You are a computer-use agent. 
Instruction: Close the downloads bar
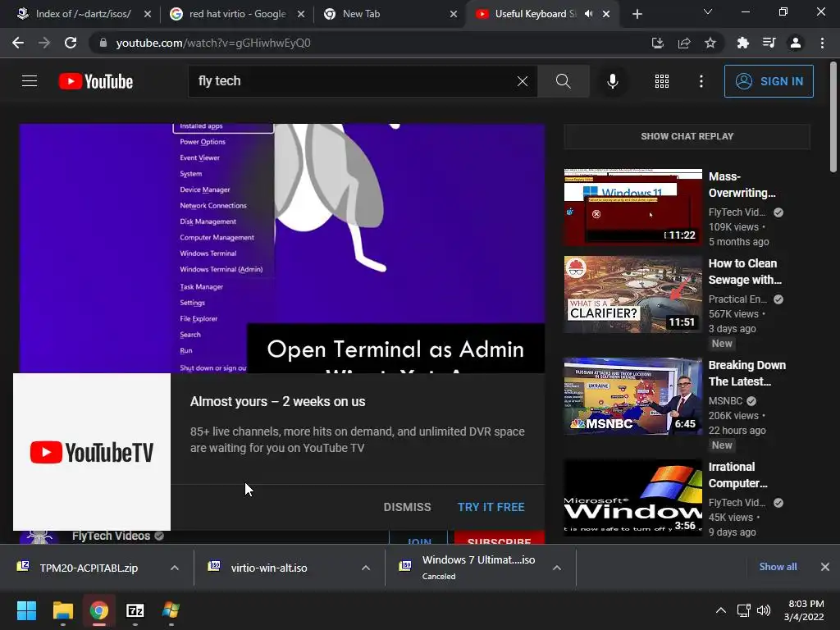825,567
